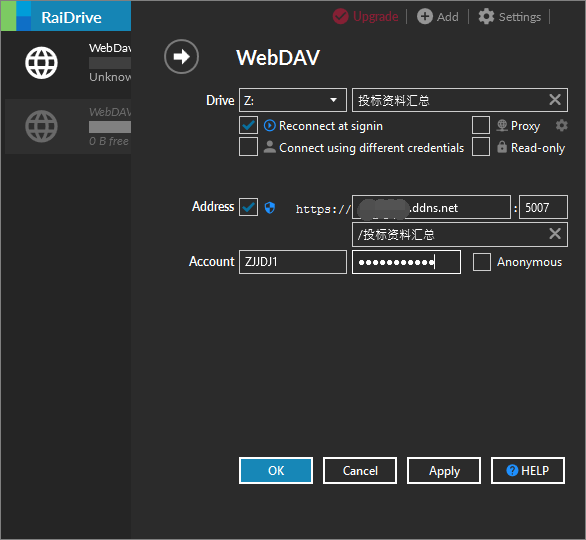Viewport: 586px width, 540px height.
Task: Toggle the Address https secure checkbox
Action: point(249,207)
